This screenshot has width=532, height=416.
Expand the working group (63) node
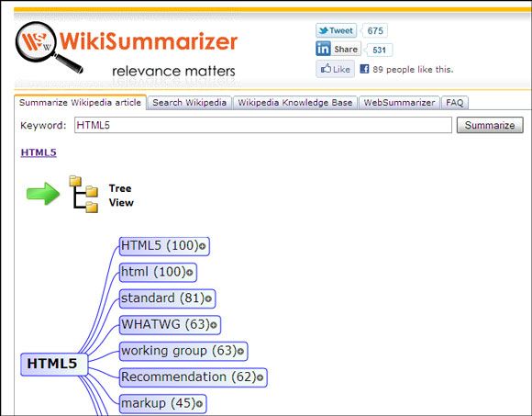(x=240, y=351)
